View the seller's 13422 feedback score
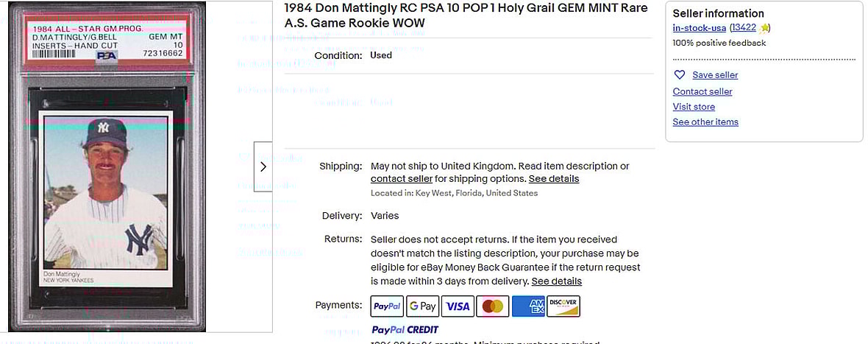Image resolution: width=868 pixels, height=344 pixels. pos(744,28)
